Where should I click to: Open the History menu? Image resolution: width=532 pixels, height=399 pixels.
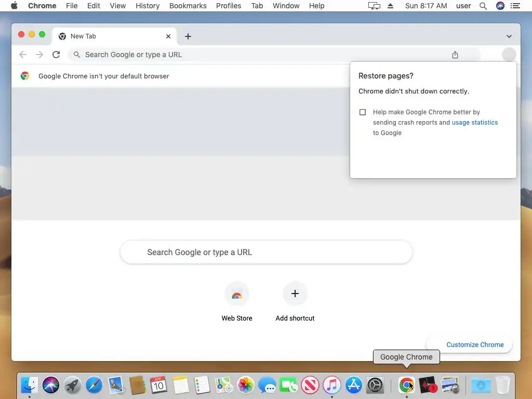[x=148, y=6]
